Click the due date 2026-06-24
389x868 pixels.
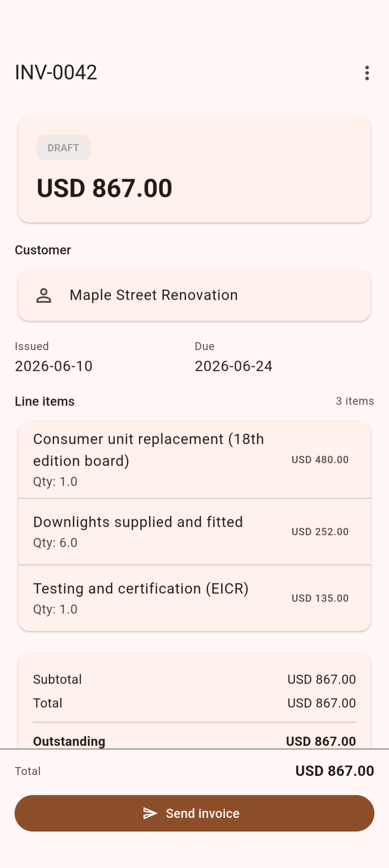click(x=234, y=366)
